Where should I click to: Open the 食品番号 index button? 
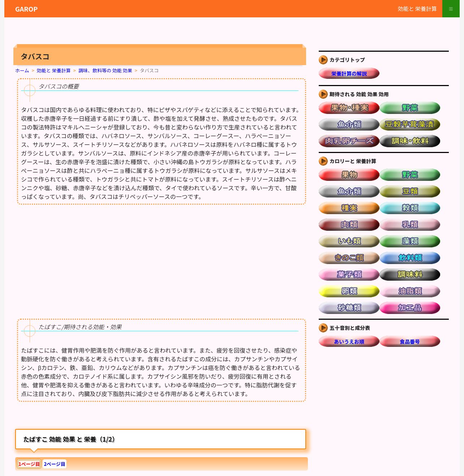410,341
